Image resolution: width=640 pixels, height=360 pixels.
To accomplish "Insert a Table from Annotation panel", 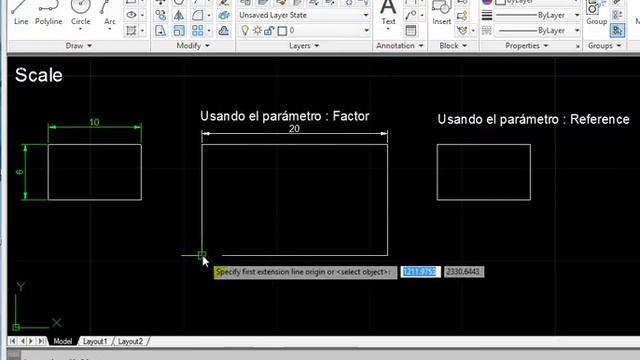I will pyautogui.click(x=411, y=31).
